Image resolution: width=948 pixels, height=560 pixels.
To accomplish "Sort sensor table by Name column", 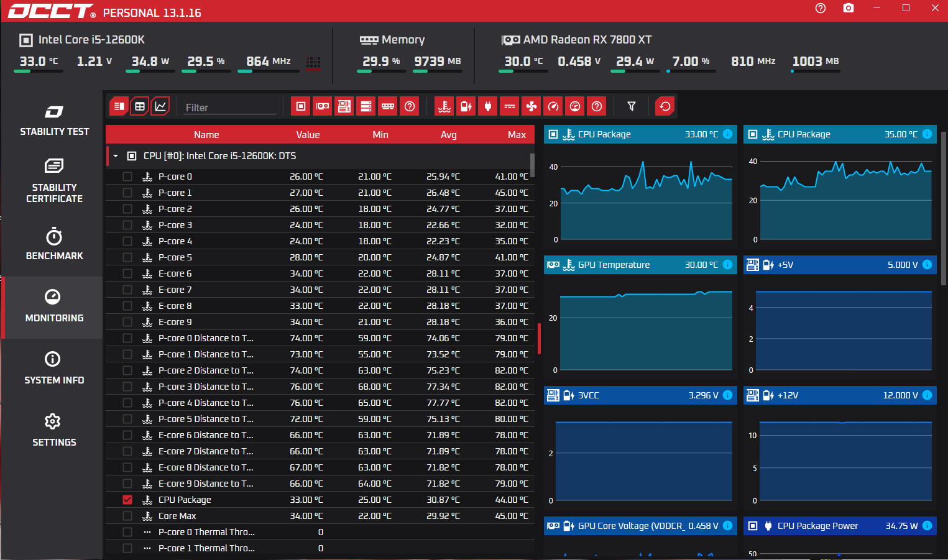I will tap(206, 134).
